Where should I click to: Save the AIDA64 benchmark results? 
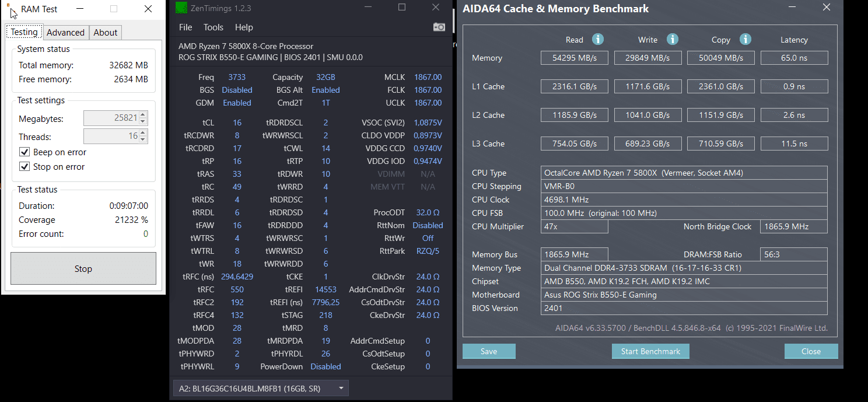[489, 351]
